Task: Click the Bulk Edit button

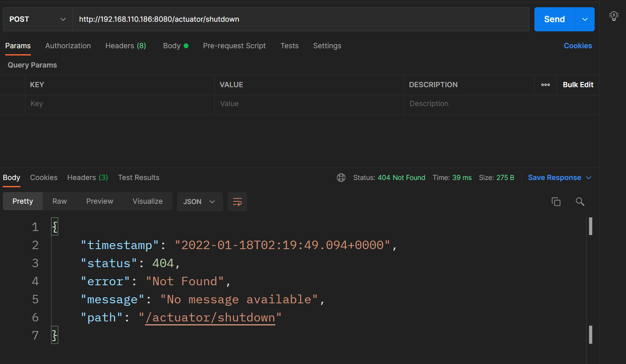Action: [x=578, y=85]
